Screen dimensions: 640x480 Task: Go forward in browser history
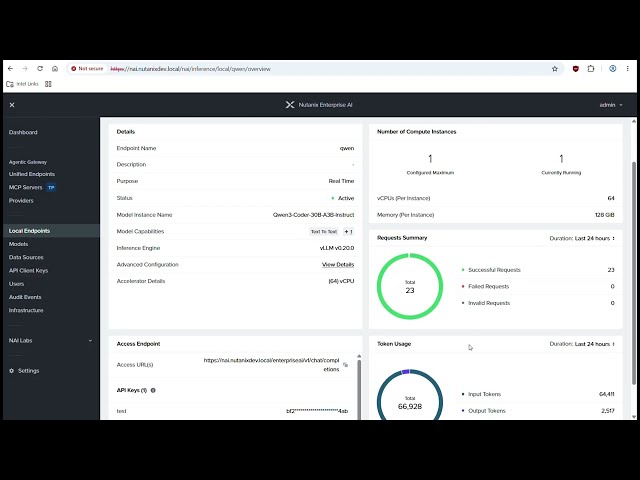[x=25, y=69]
